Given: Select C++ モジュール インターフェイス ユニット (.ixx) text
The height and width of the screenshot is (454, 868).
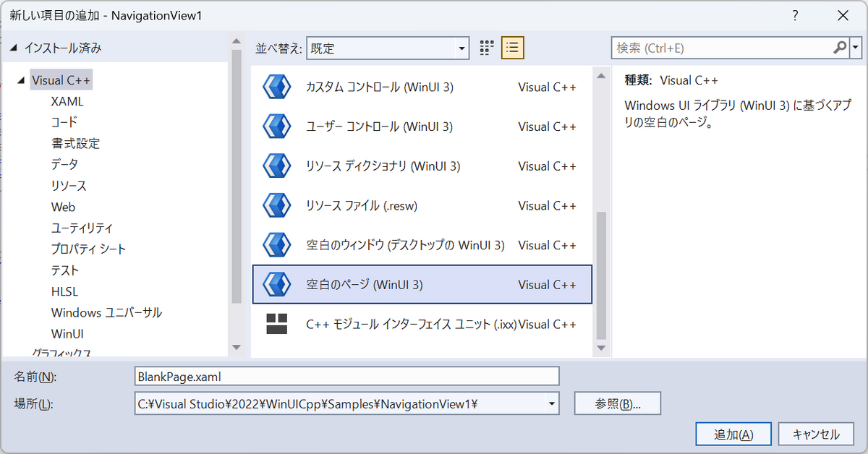Looking at the screenshot, I should [412, 325].
